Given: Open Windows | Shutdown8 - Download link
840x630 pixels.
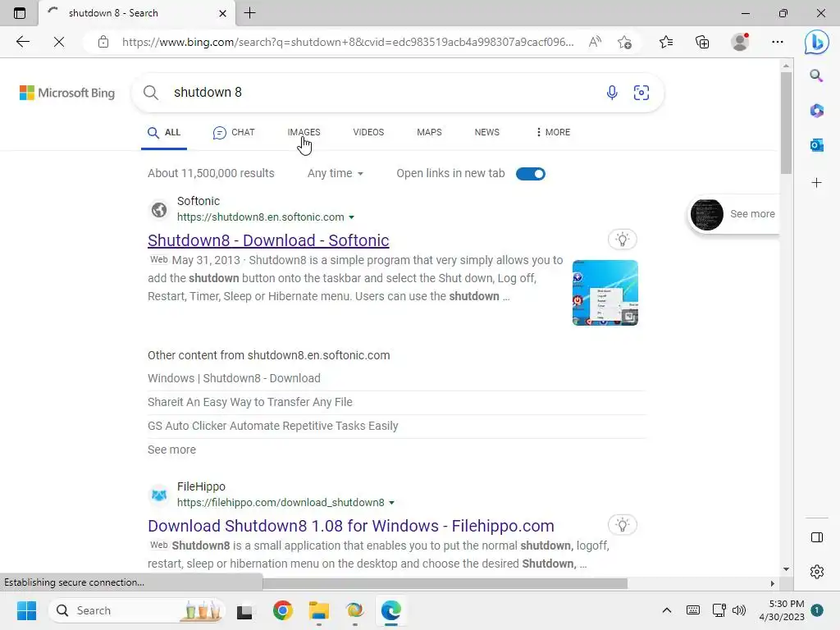Looking at the screenshot, I should [234, 378].
